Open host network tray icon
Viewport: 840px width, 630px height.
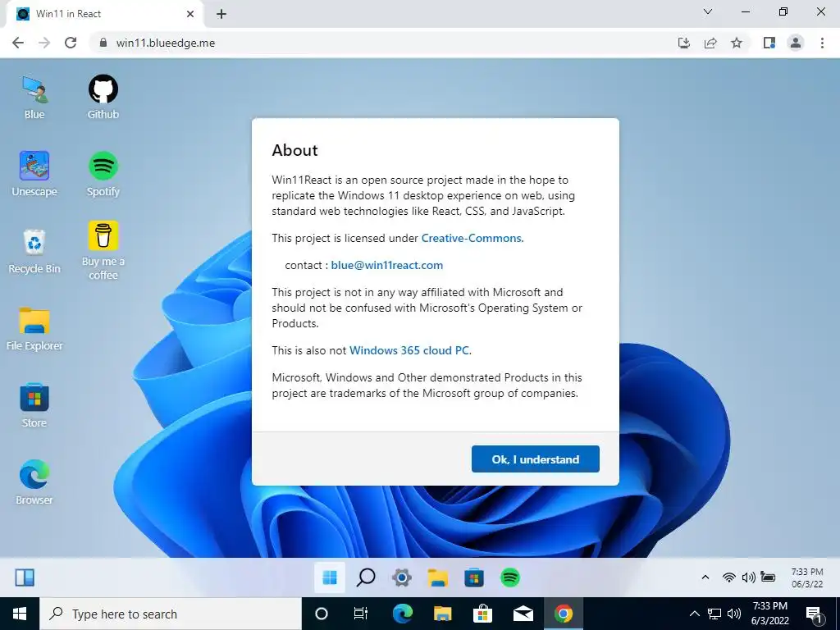click(714, 614)
